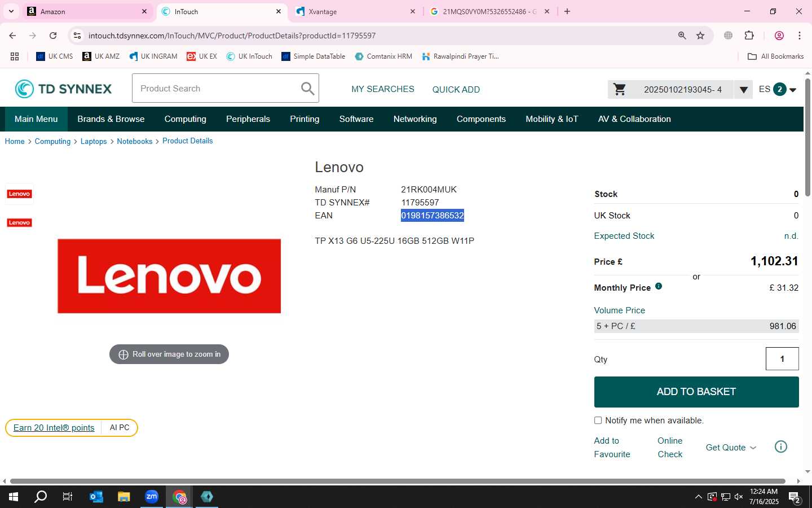The width and height of the screenshot is (812, 508).
Task: Click the Qty input field
Action: (x=782, y=359)
